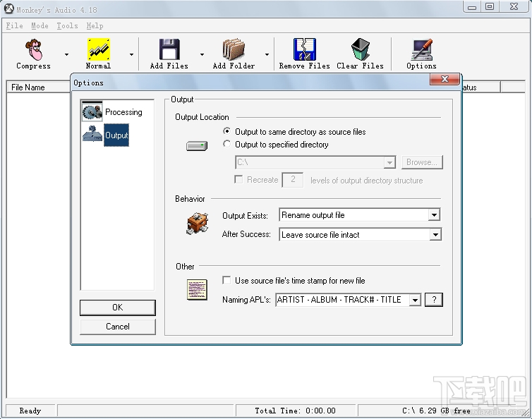Image resolution: width=532 pixels, height=419 pixels.
Task: Expand the Normal level dropdown arrow
Action: 131,54
